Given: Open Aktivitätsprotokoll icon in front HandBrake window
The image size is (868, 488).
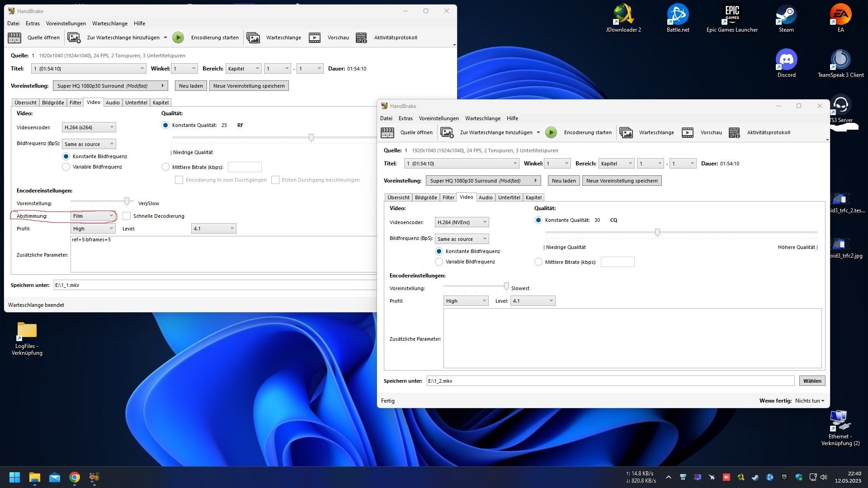Looking at the screenshot, I should point(735,132).
